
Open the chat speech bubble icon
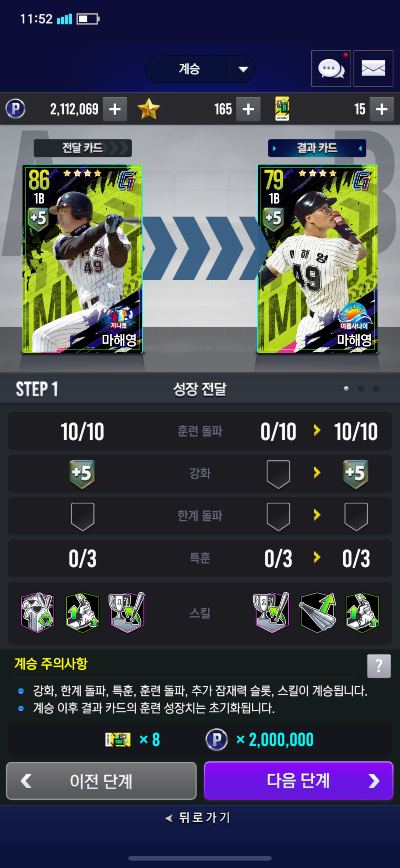pyautogui.click(x=331, y=69)
